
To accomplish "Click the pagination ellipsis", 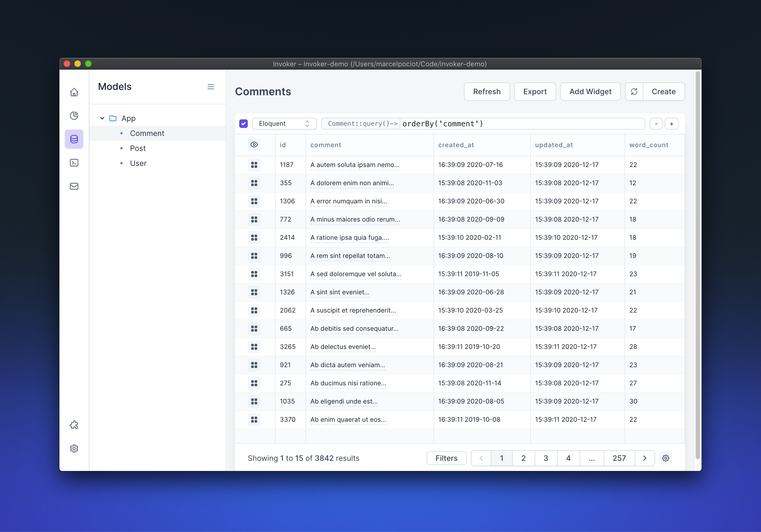I will pyautogui.click(x=592, y=458).
